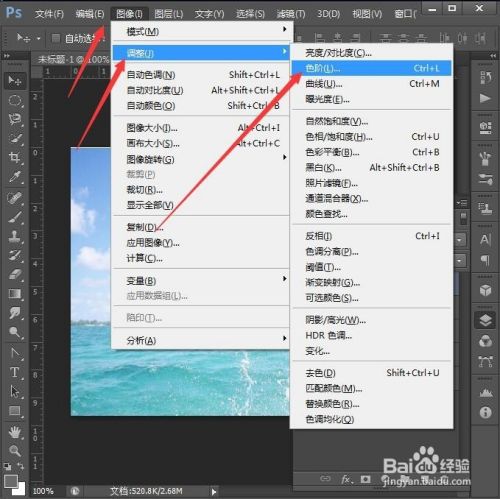Select the Path Selection tool

pos(15,392)
